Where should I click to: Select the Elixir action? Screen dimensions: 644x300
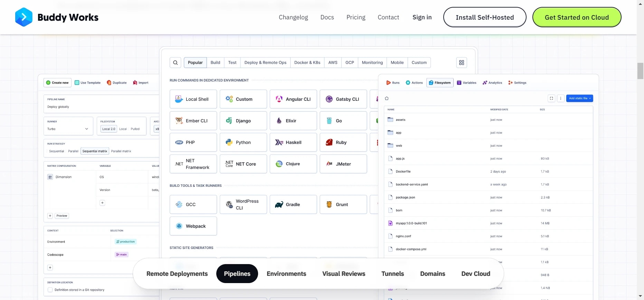pos(293,121)
